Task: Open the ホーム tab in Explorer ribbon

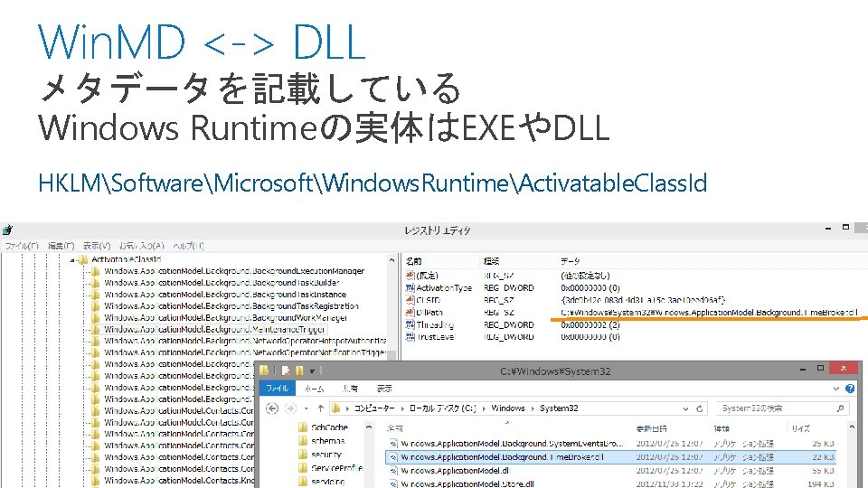Action: click(x=315, y=389)
